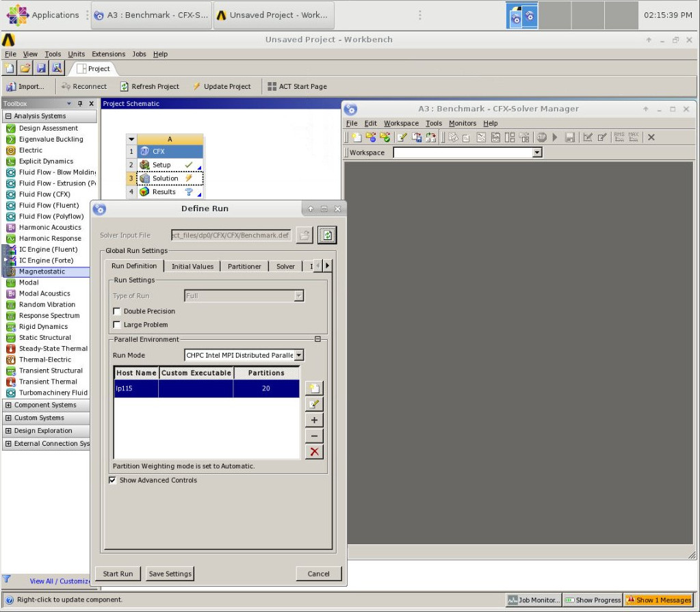The image size is (700, 612).
Task: Open project with the folder icon in Workbench
Action: tap(25, 68)
